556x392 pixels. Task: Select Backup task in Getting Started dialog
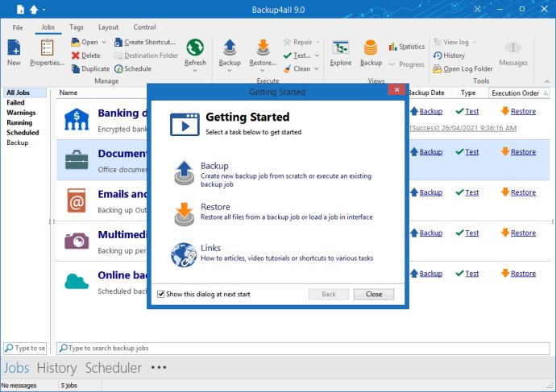[x=273, y=174]
